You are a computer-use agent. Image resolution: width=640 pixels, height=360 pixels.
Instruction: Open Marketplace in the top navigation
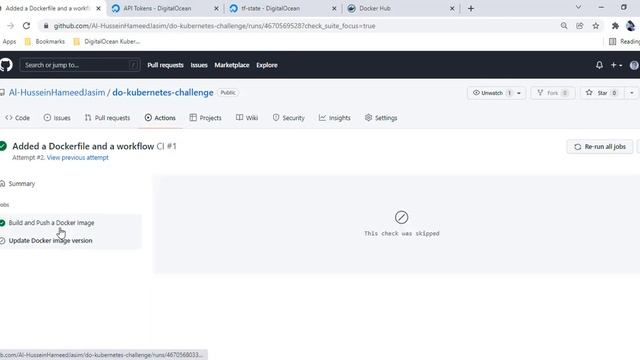click(x=232, y=65)
